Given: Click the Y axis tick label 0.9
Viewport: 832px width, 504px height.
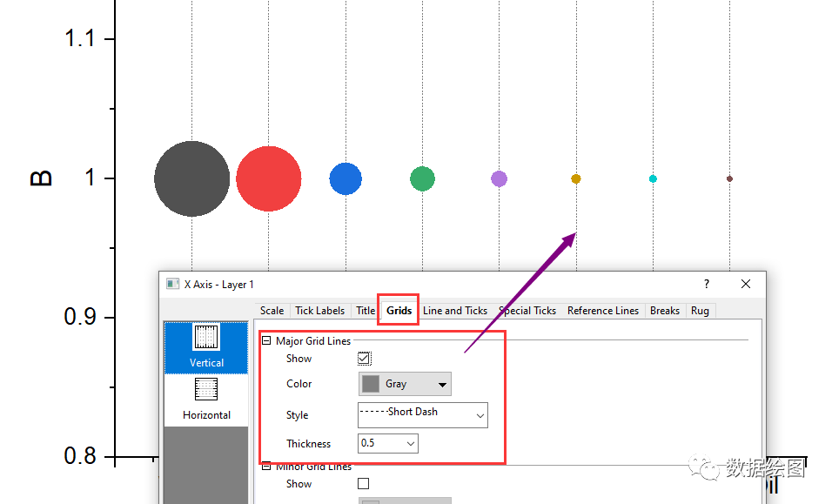Looking at the screenshot, I should tap(80, 317).
